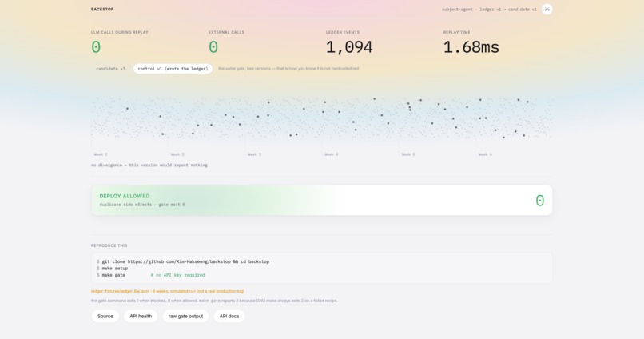The width and height of the screenshot is (644, 339).
Task: Click the 'Week 3' timeline label
Action: (254, 154)
